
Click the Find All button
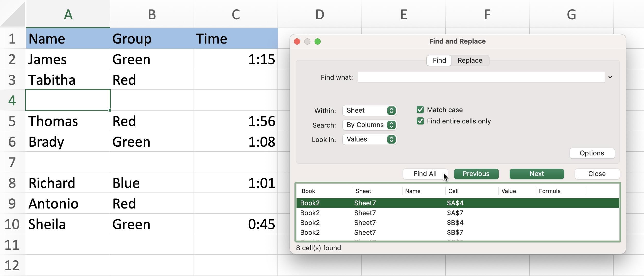(x=425, y=174)
